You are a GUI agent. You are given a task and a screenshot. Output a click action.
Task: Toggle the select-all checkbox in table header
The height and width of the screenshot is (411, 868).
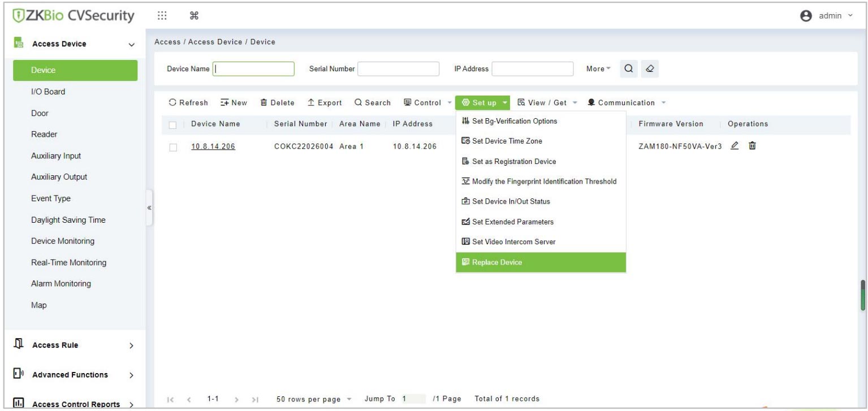point(174,124)
